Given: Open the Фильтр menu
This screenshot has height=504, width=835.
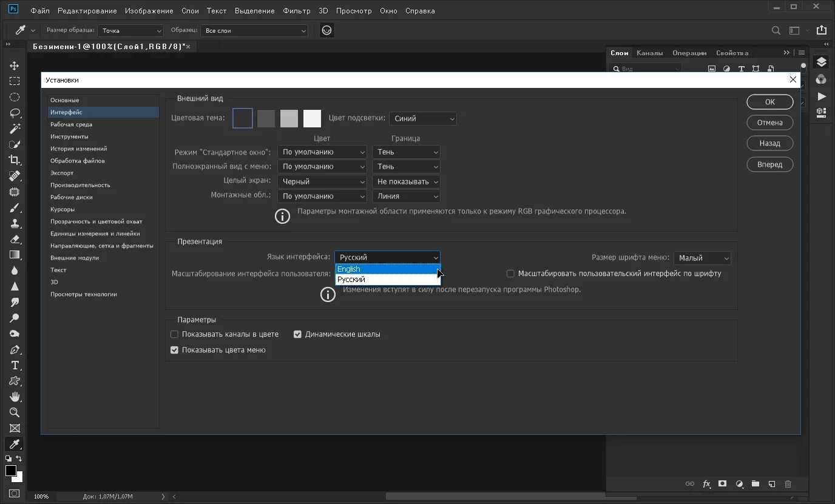Looking at the screenshot, I should click(297, 11).
